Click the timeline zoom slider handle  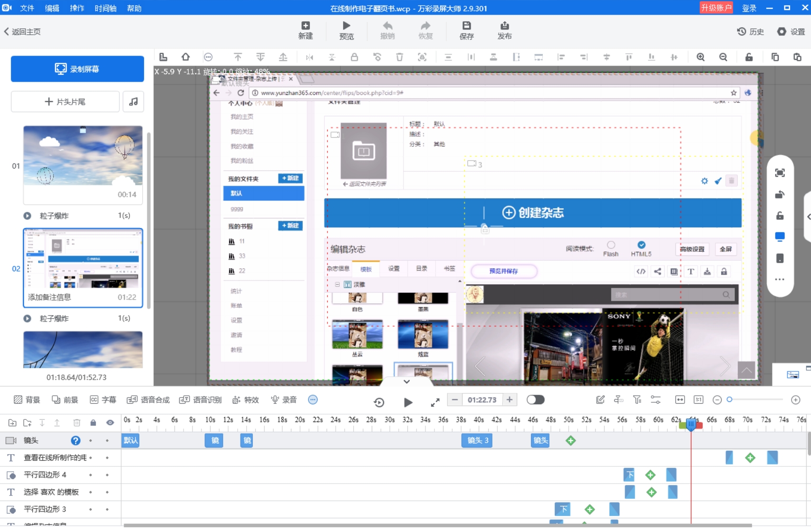pos(730,399)
